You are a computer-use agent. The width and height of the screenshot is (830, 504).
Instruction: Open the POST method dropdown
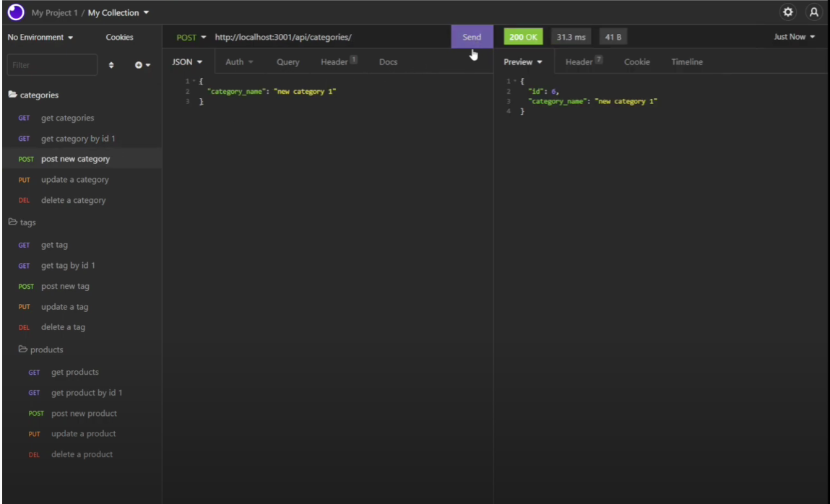point(191,37)
